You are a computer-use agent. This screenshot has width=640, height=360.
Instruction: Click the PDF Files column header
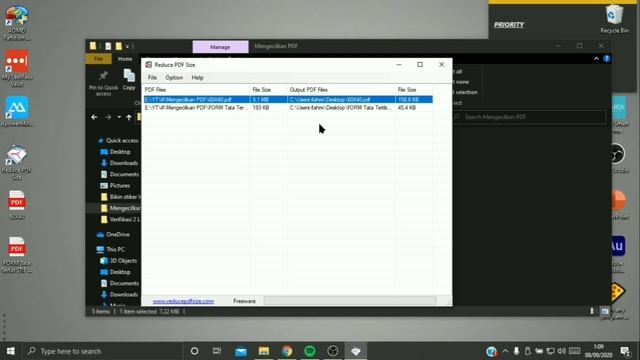(196, 89)
